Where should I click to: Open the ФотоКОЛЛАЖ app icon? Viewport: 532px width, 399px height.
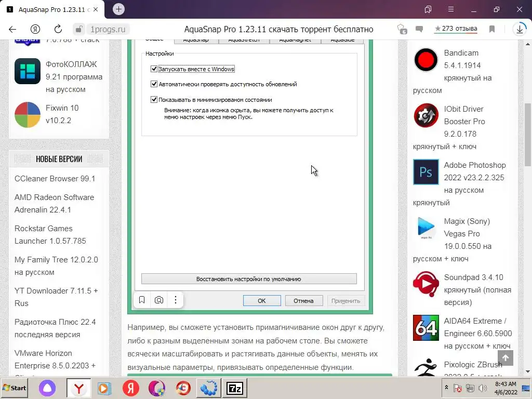28,71
